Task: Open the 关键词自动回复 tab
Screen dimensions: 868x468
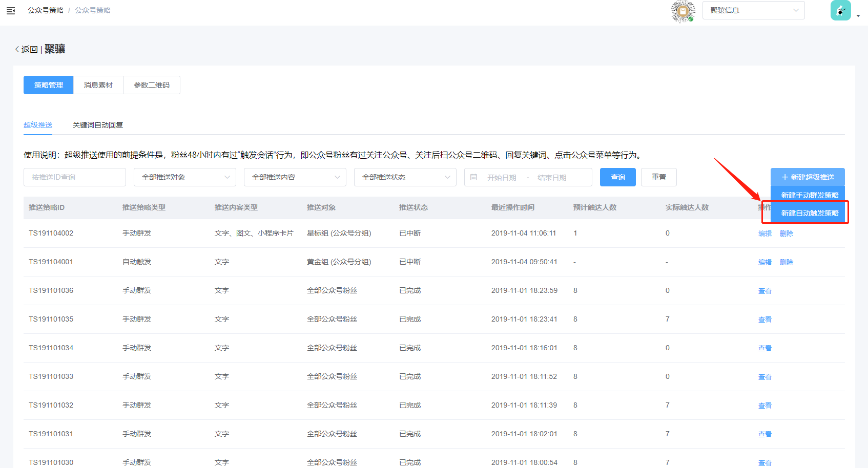Action: [98, 125]
